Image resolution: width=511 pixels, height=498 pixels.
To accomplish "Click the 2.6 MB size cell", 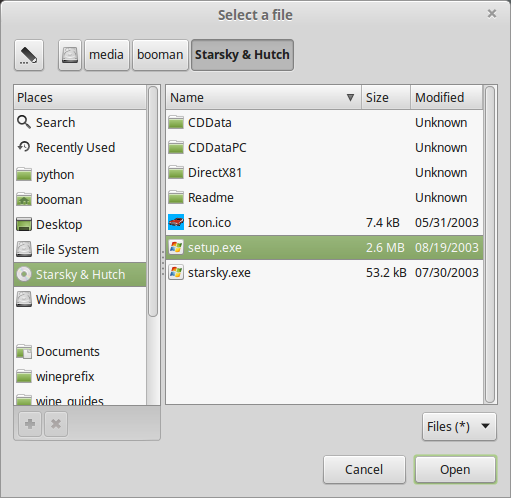I will tap(385, 248).
